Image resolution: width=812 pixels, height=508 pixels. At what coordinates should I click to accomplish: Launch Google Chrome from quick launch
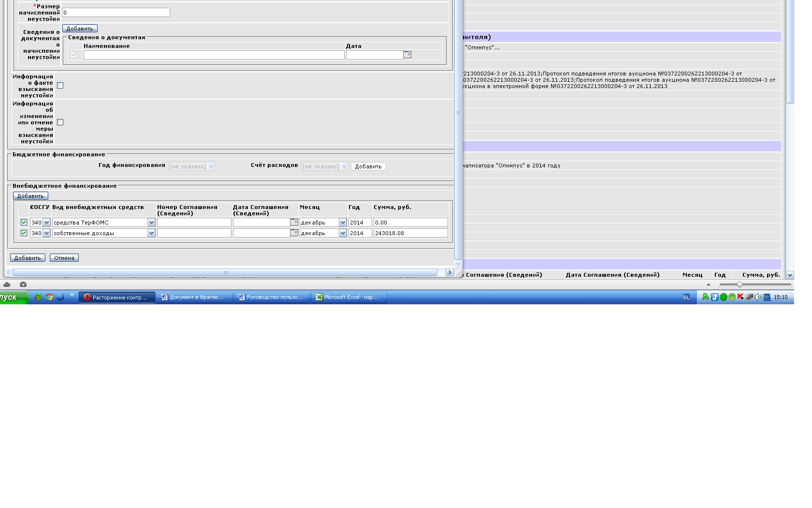pos(49,297)
